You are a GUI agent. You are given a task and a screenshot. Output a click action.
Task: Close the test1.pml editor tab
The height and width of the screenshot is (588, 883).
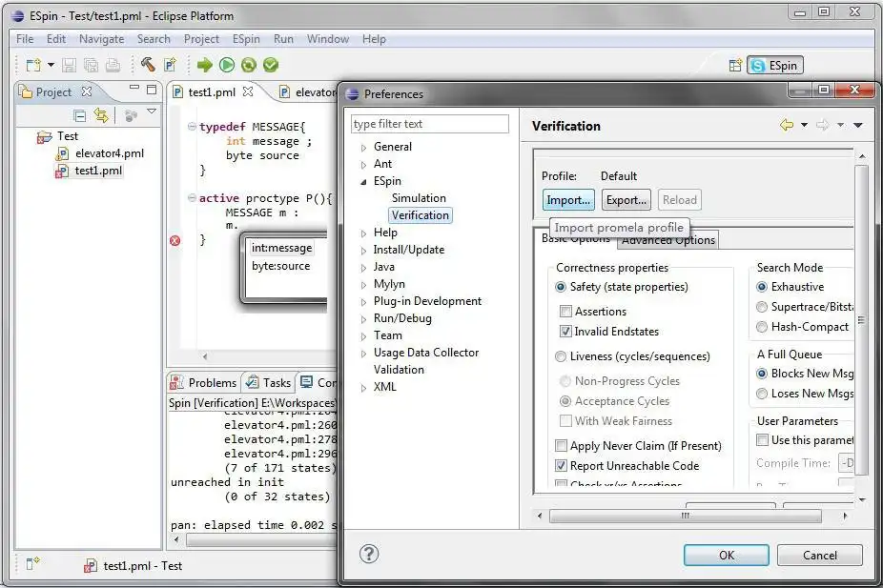click(248, 91)
